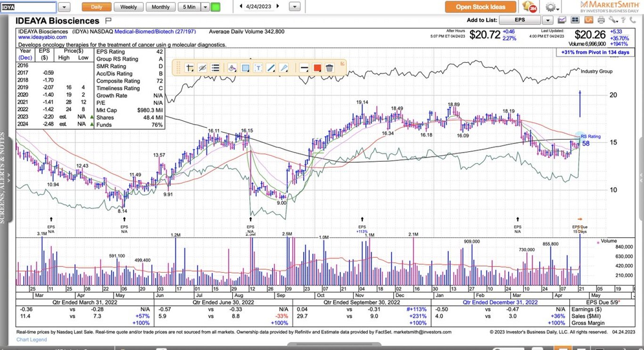
Task: Go to previous date with left arrow
Action: point(241,6)
